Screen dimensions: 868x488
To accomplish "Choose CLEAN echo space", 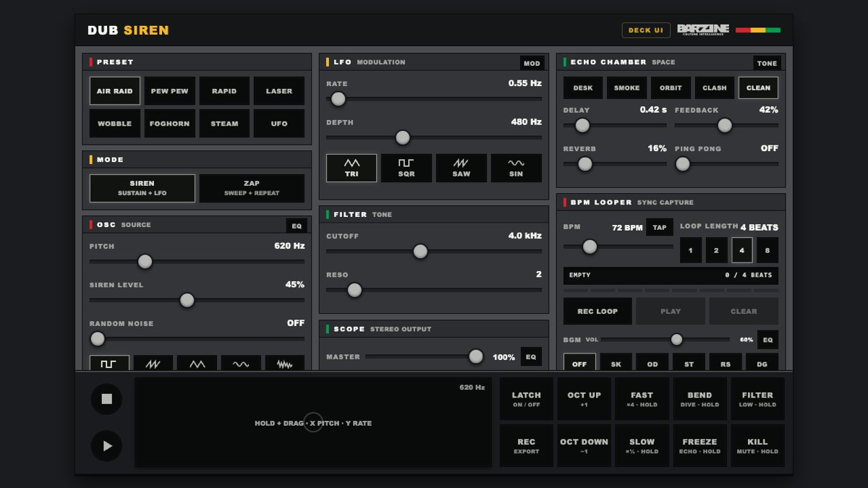I will click(759, 87).
